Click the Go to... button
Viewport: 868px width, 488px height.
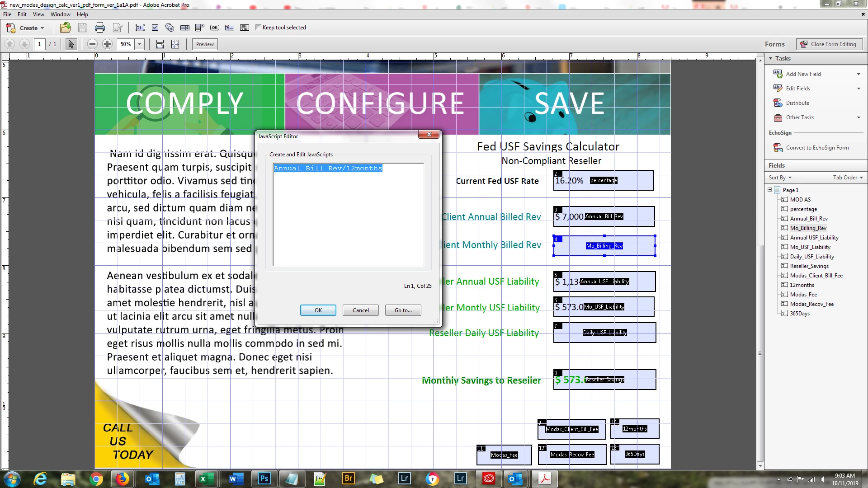coord(403,310)
